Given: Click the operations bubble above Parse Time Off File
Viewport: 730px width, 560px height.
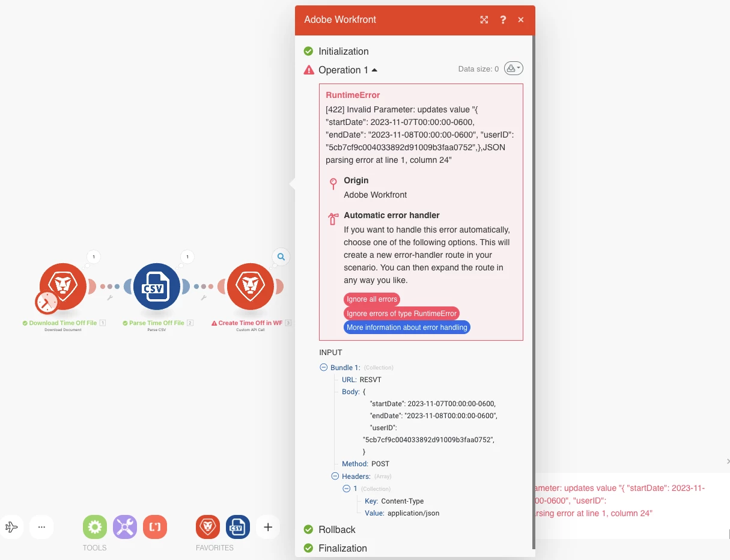Looking at the screenshot, I should click(x=187, y=257).
